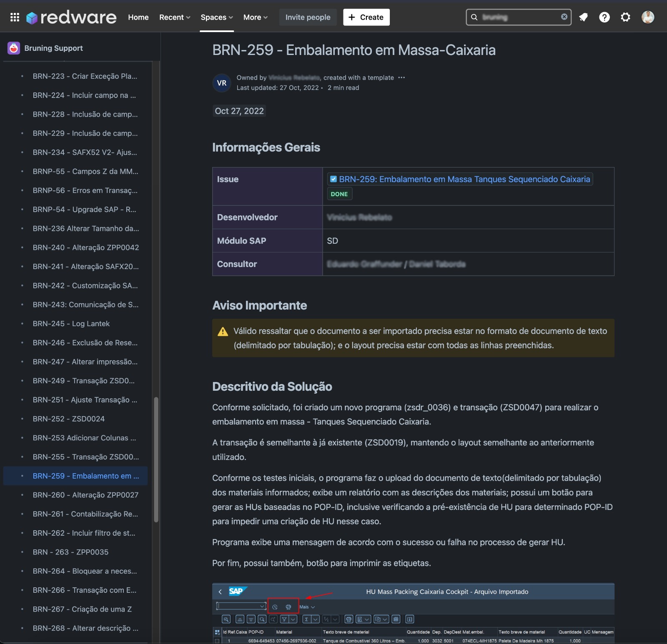Go to the Home menu item
Screen dimensions: 667x644
click(x=138, y=17)
